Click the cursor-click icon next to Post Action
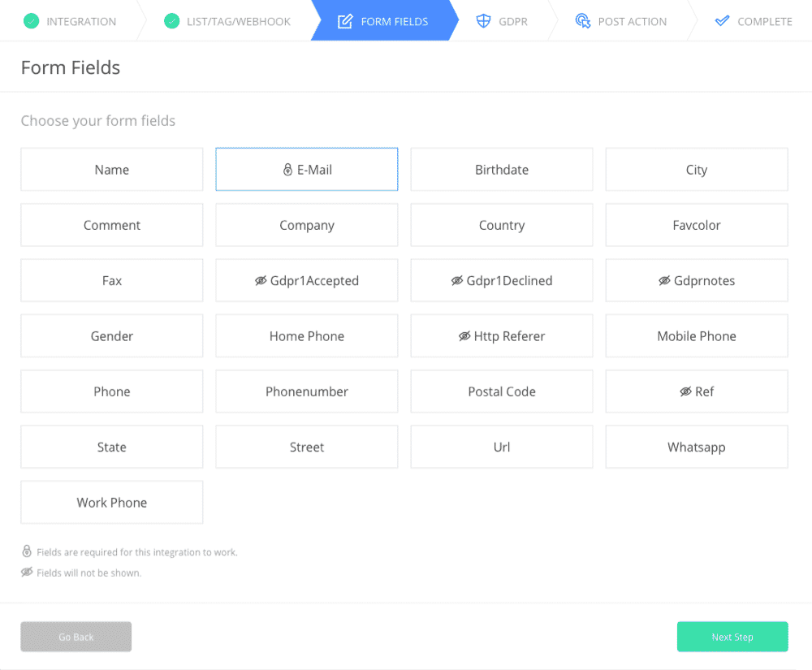The width and height of the screenshot is (812, 670). tap(582, 21)
